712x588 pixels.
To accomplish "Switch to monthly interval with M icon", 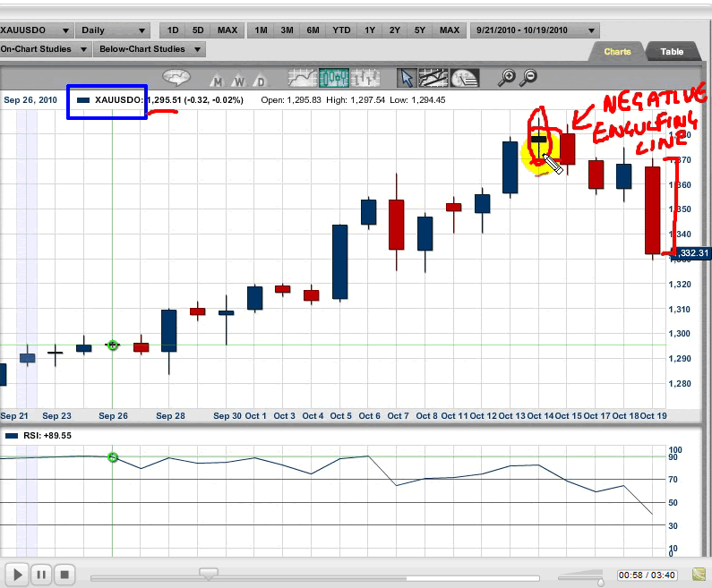I will (x=216, y=80).
